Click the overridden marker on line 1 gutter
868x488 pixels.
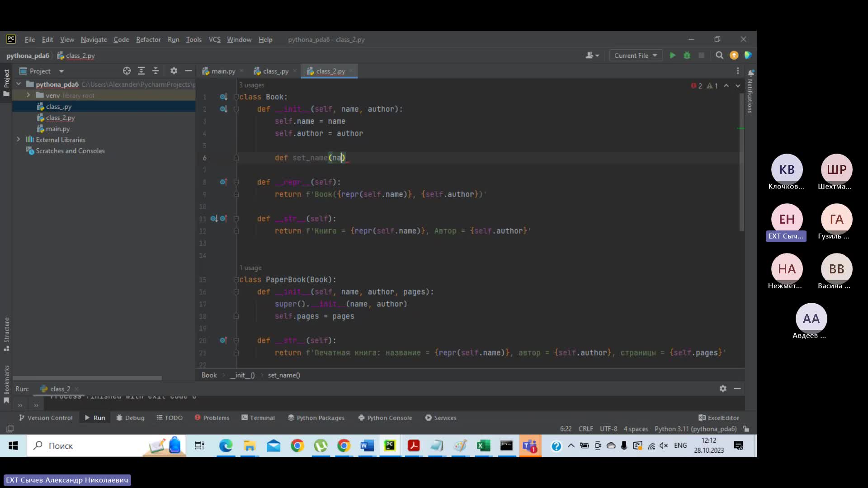click(x=223, y=97)
